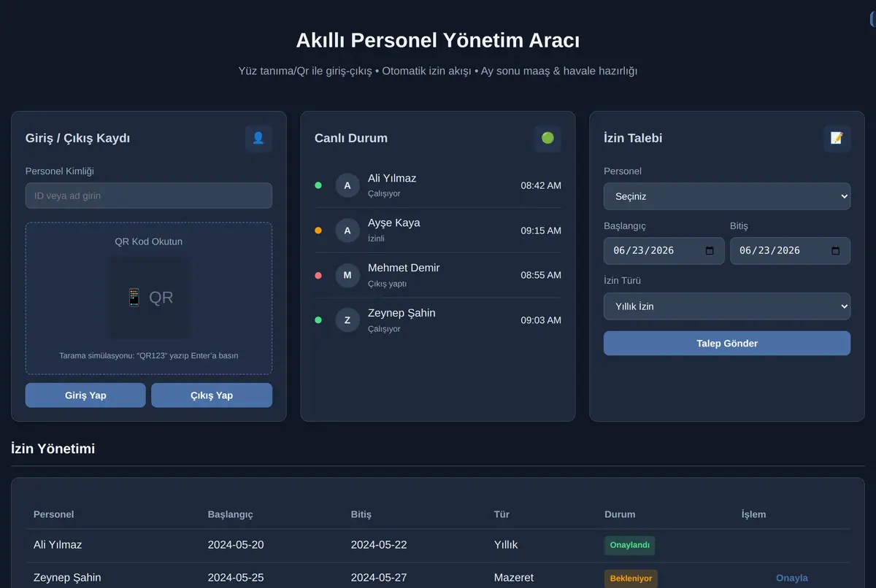Click the 2024-05-25 date cell
The height and width of the screenshot is (588, 876).
tap(236, 578)
